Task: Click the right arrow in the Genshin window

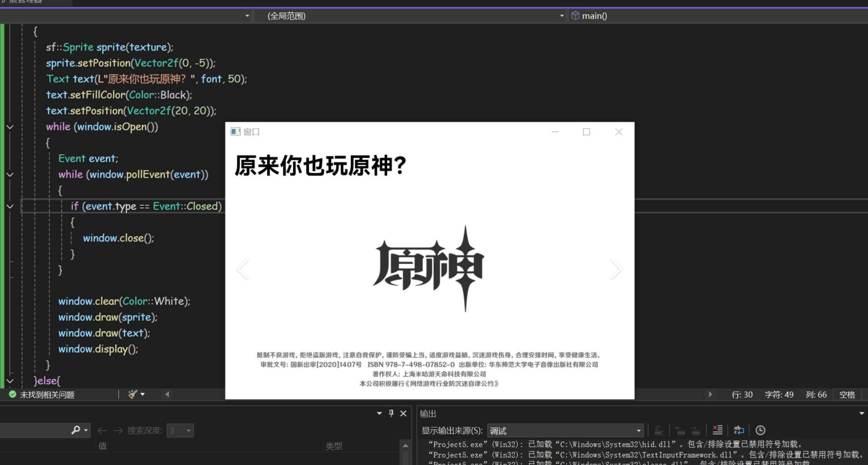Action: 616,269
